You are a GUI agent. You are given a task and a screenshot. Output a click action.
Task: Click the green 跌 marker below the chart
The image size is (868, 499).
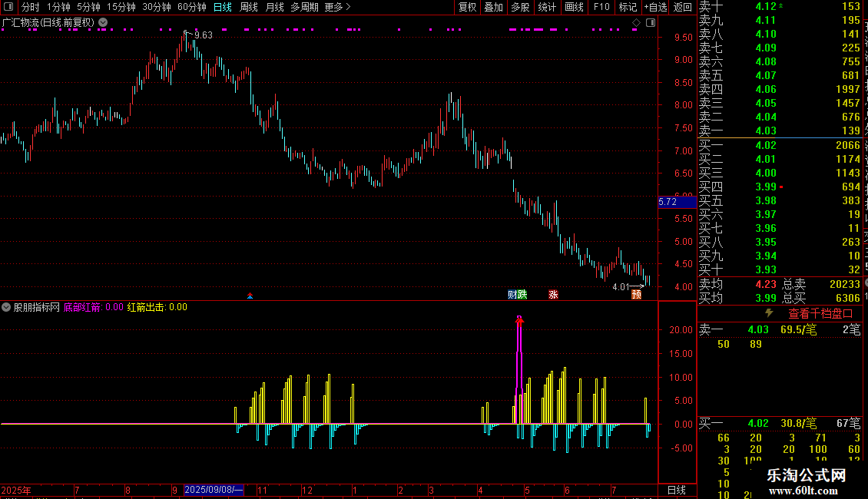coord(522,294)
